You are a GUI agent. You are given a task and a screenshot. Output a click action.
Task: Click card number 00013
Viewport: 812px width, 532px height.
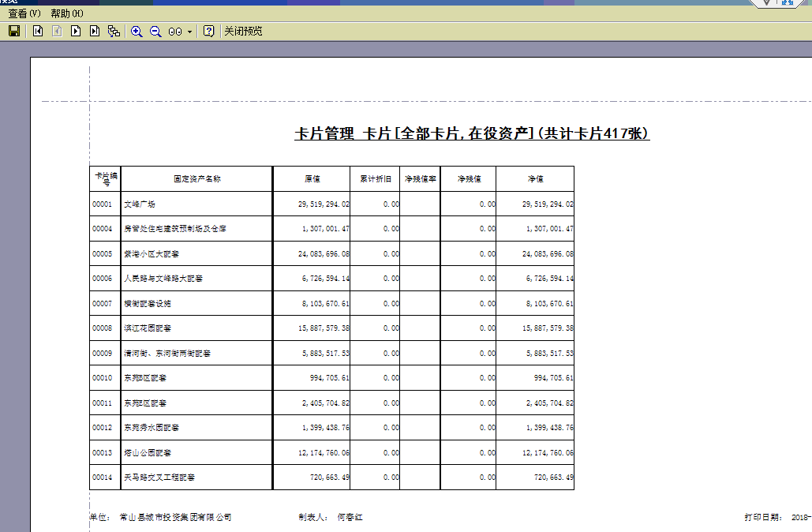pos(102,453)
